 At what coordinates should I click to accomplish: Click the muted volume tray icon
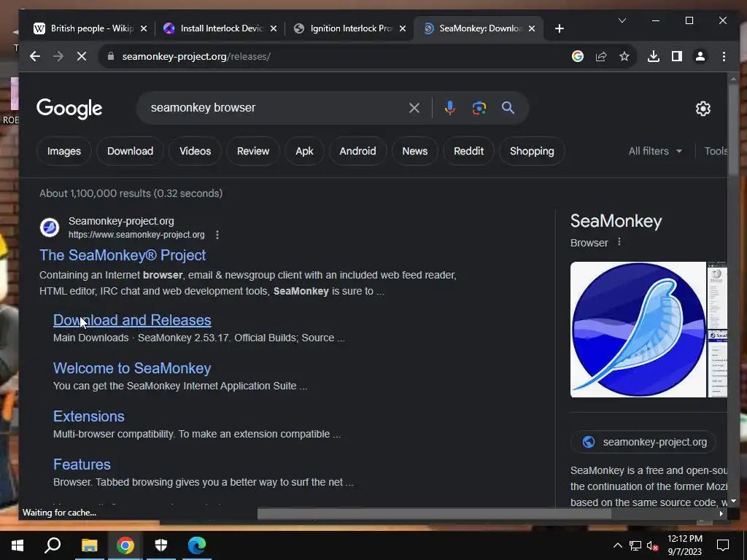652,545
